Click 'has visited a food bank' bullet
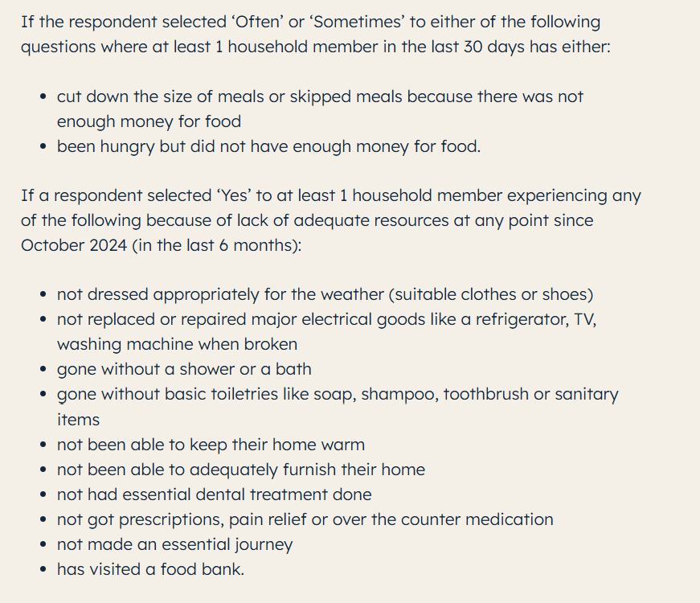The image size is (700, 603). [x=150, y=569]
